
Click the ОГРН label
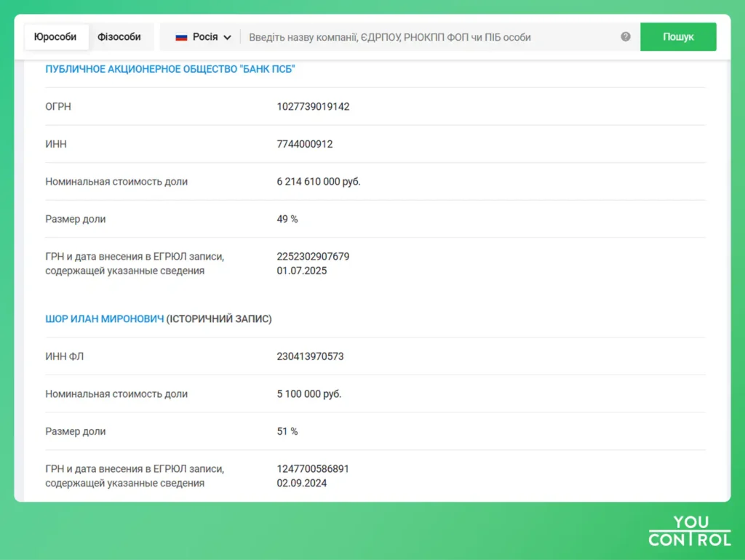coord(58,106)
